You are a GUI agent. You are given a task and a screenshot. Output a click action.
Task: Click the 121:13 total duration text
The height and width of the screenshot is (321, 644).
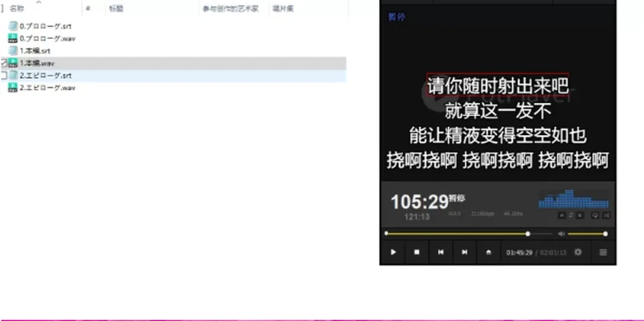417,217
